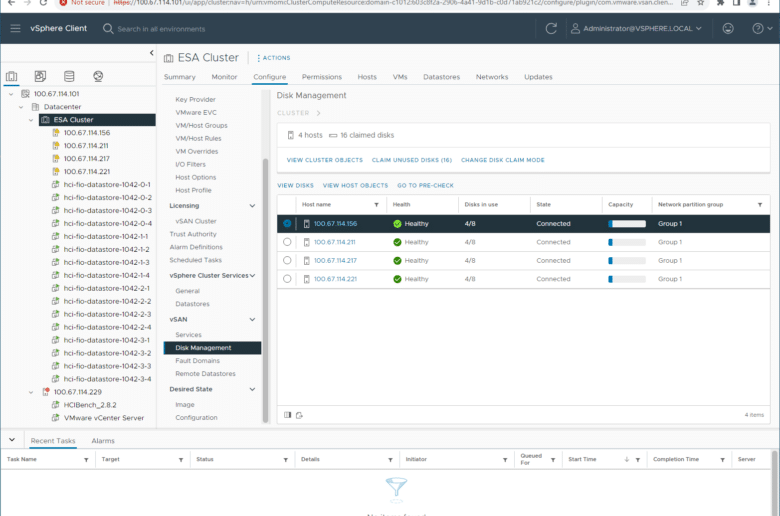Collapse the ESA Cluster tree node
The image size is (780, 516).
[x=31, y=119]
